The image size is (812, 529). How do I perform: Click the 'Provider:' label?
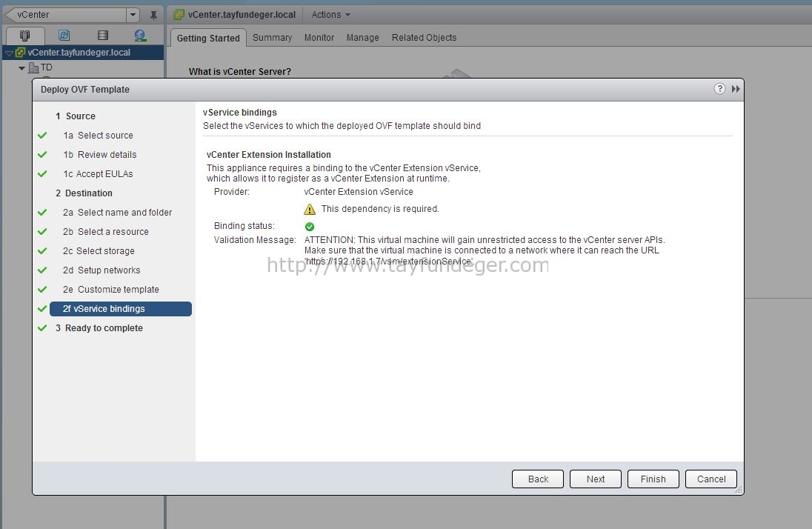(231, 192)
